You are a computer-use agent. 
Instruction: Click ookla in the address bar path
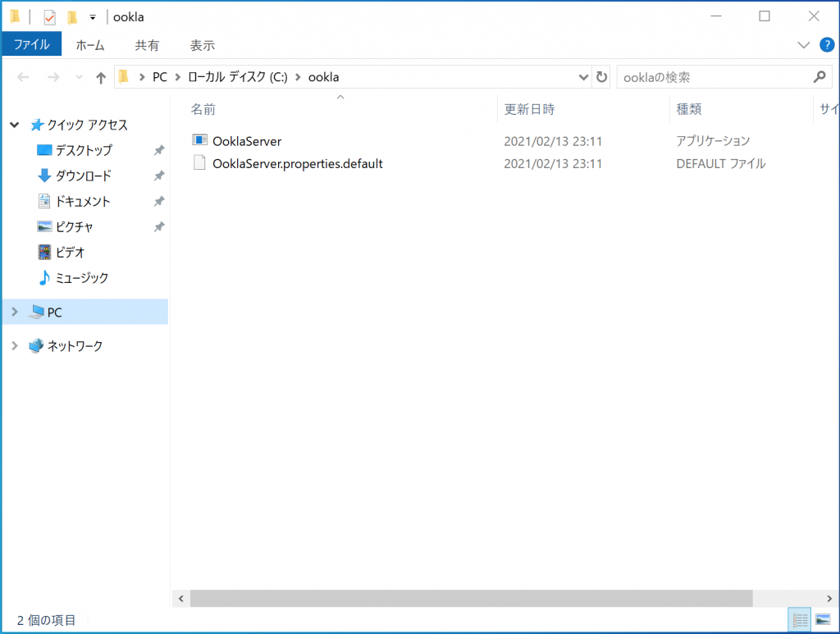click(x=323, y=77)
